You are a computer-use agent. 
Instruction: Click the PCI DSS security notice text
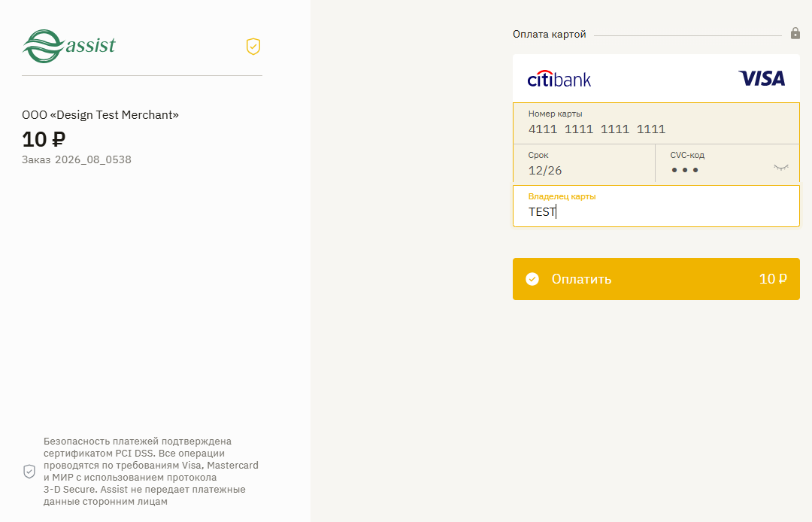coord(150,472)
